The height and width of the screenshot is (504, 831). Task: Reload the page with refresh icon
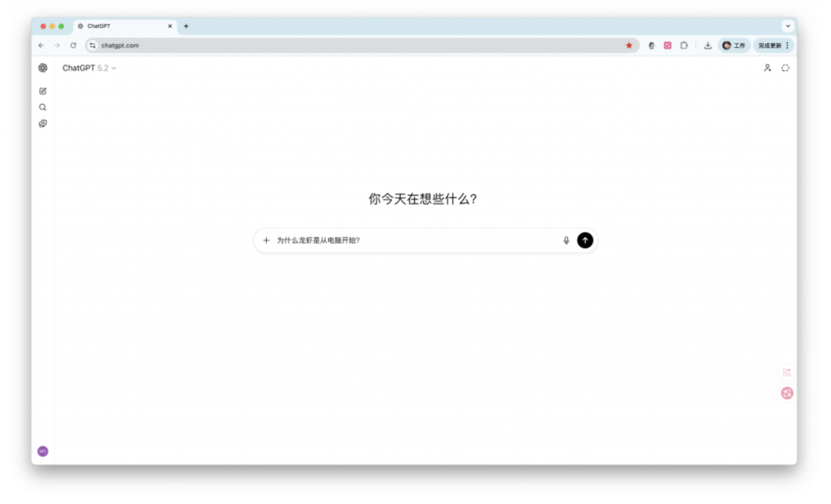coord(74,45)
